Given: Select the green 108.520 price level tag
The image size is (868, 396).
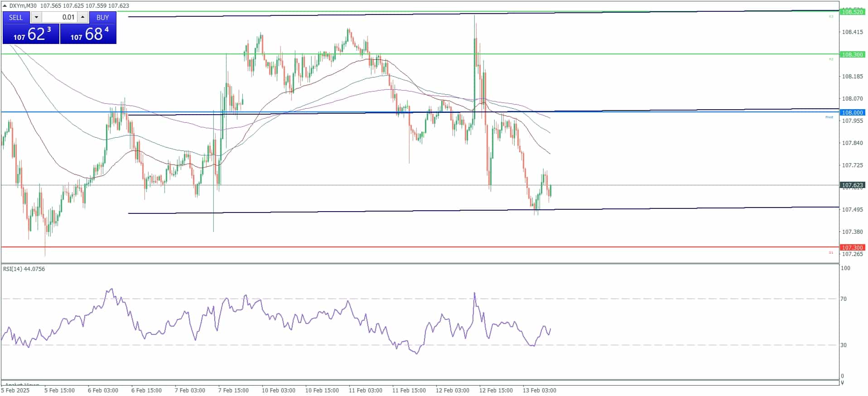Looking at the screenshot, I should pyautogui.click(x=852, y=12).
